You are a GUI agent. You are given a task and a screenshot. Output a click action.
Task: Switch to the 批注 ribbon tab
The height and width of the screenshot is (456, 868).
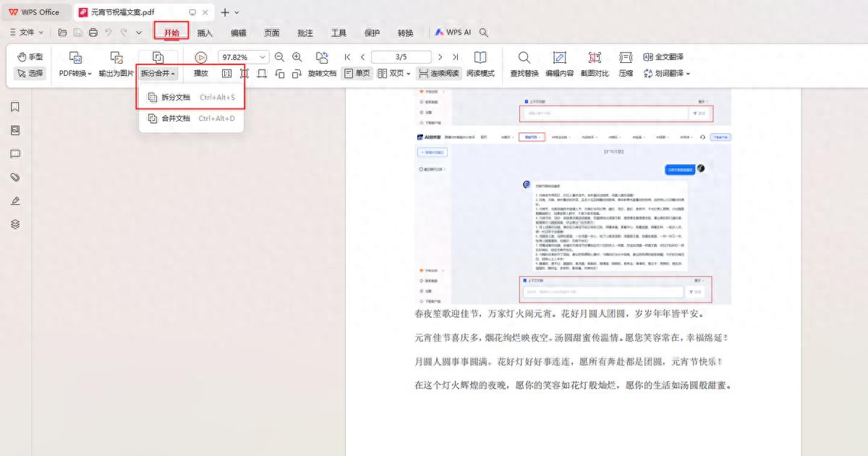(x=305, y=33)
